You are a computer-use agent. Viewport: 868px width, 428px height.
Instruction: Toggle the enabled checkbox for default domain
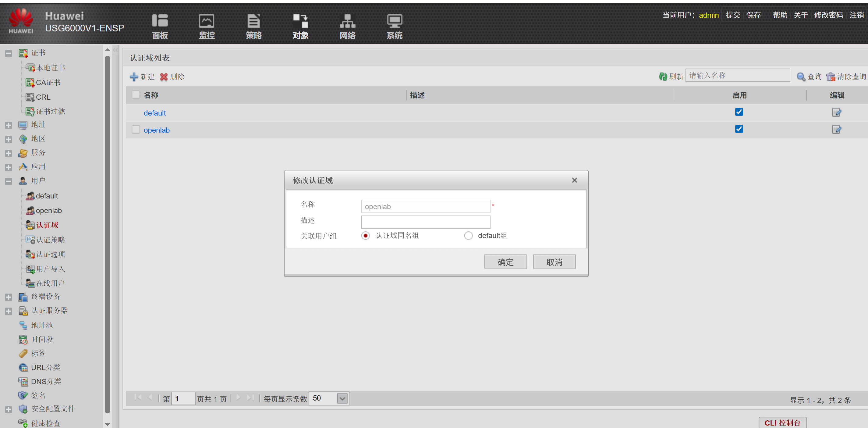[x=739, y=112]
